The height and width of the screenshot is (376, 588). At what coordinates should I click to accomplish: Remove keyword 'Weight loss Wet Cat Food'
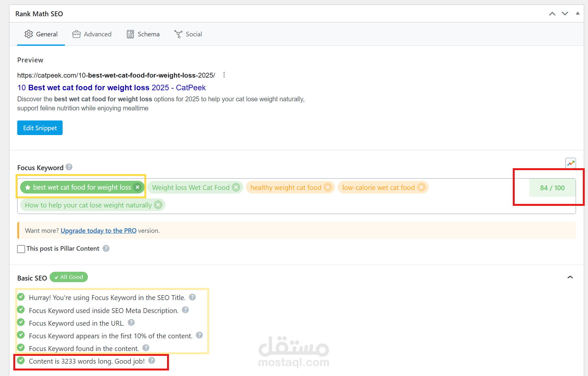pos(236,187)
